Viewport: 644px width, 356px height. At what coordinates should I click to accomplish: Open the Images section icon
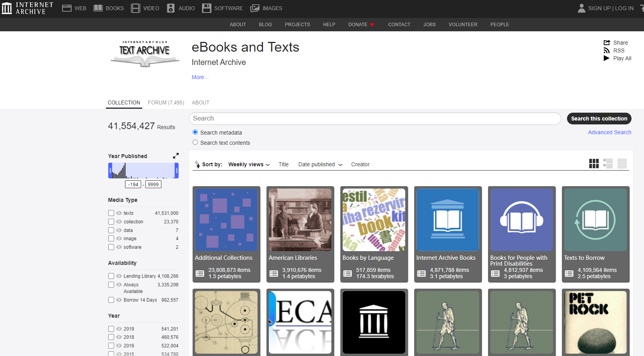[255, 8]
